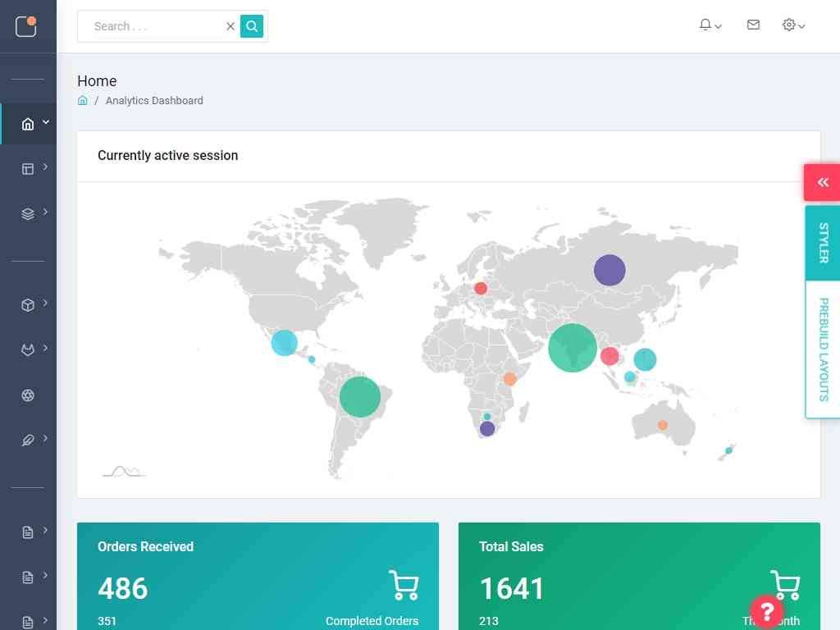The height and width of the screenshot is (630, 840).
Task: Collapse the home menu chevron
Action: tap(46, 122)
